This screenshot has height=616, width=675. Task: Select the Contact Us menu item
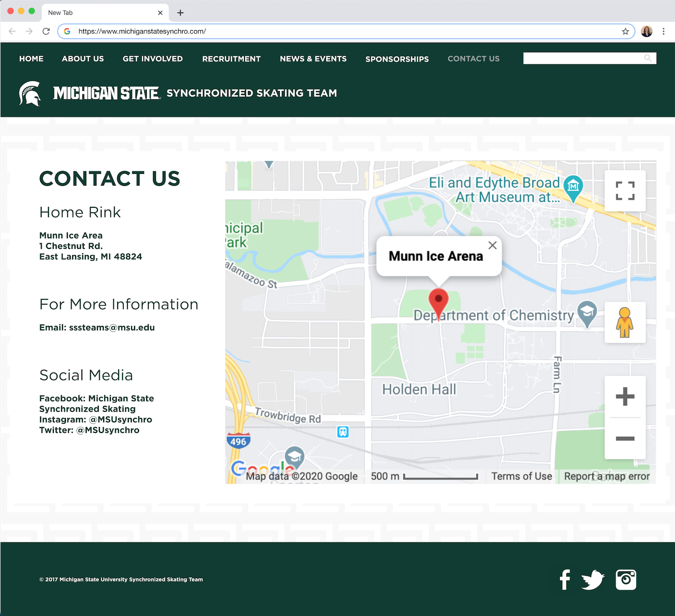pyautogui.click(x=474, y=59)
